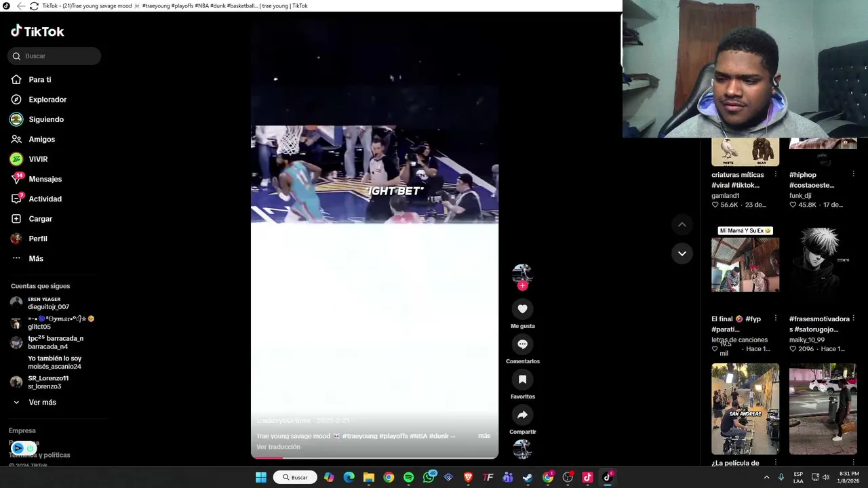
Task: Open the volume control in tray
Action: click(826, 477)
